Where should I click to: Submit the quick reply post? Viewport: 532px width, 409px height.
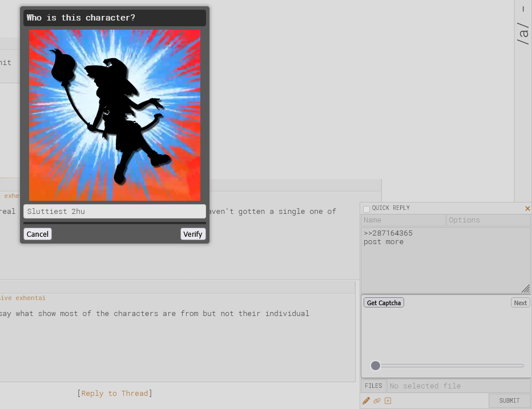[x=509, y=401]
